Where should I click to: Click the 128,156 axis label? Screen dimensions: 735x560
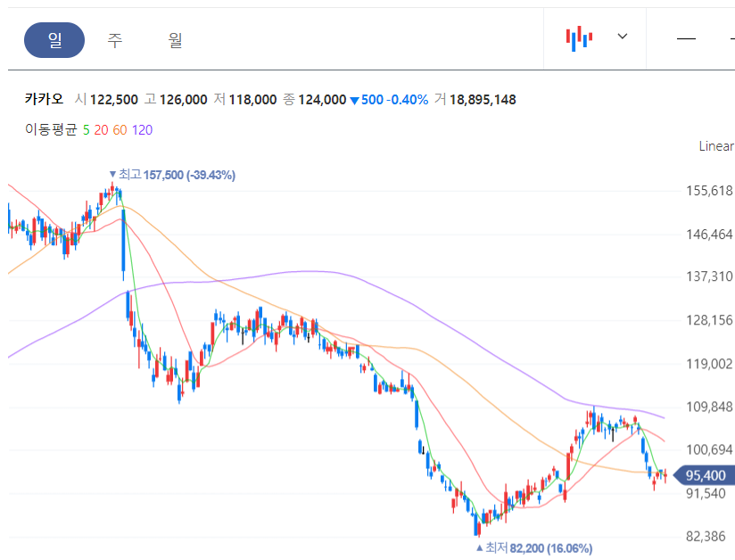pyautogui.click(x=709, y=320)
